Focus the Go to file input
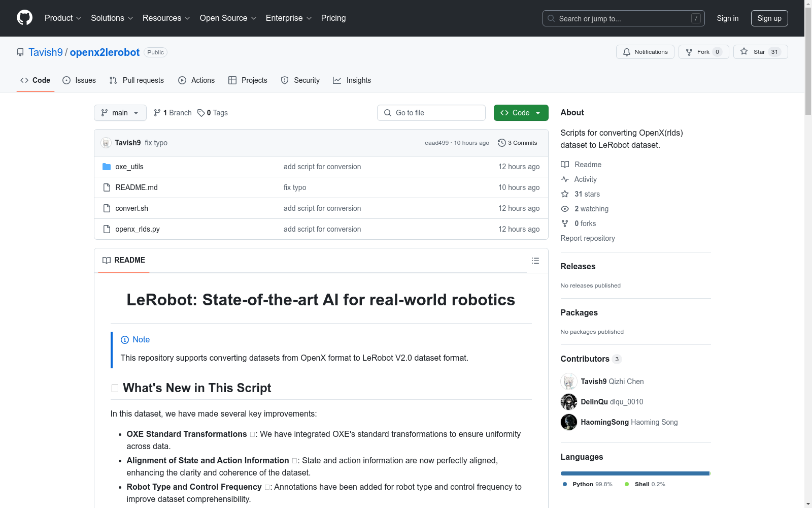 click(x=431, y=113)
